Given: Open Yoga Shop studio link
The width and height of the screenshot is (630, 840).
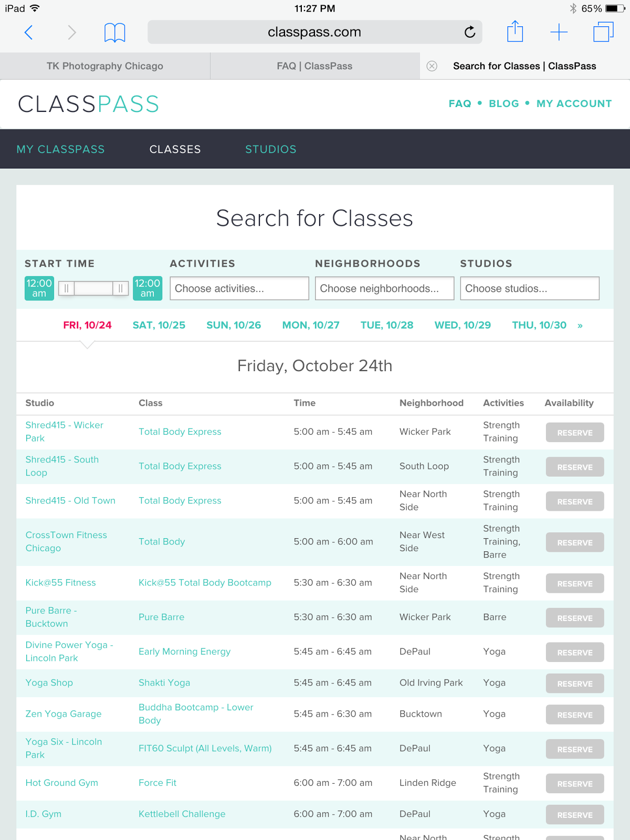Looking at the screenshot, I should [x=49, y=682].
